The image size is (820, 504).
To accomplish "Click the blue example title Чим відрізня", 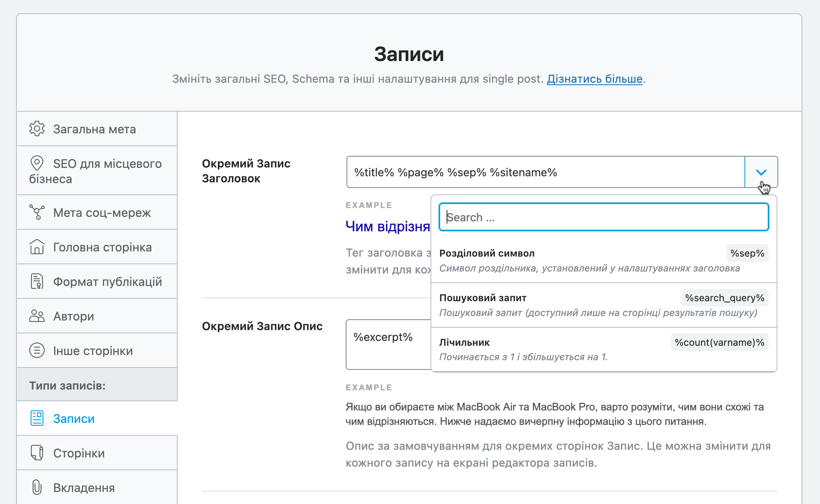I will click(x=388, y=226).
